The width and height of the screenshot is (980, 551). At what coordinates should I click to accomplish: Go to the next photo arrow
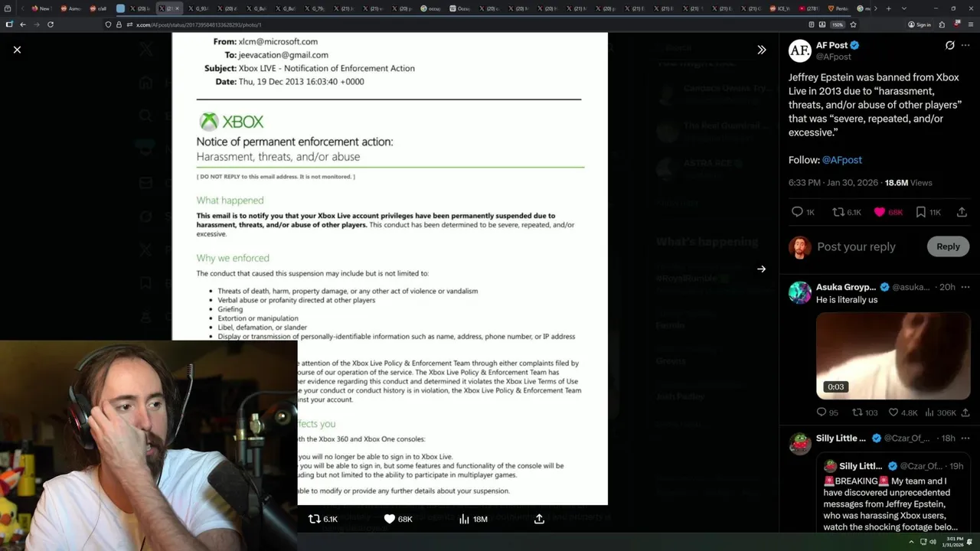[761, 269]
